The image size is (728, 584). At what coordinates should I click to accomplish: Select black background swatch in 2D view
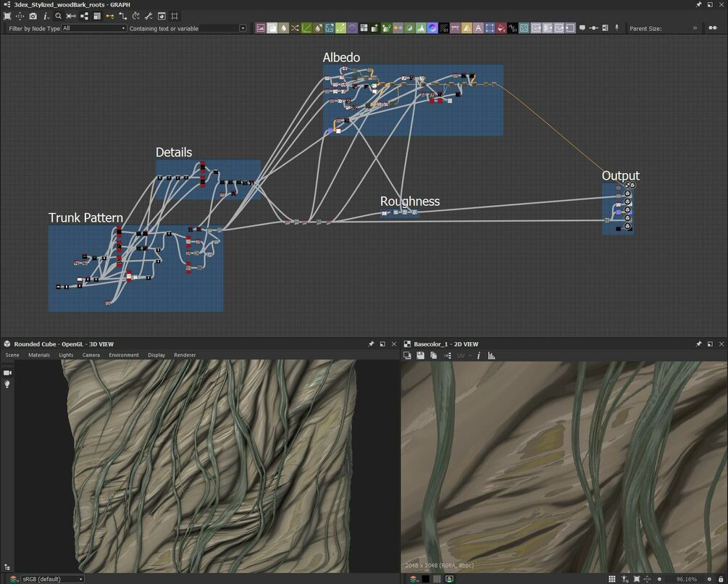coord(425,579)
